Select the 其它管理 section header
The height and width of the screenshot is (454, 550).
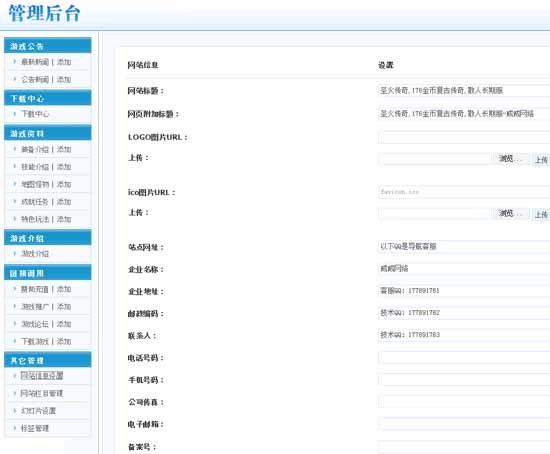point(48,360)
